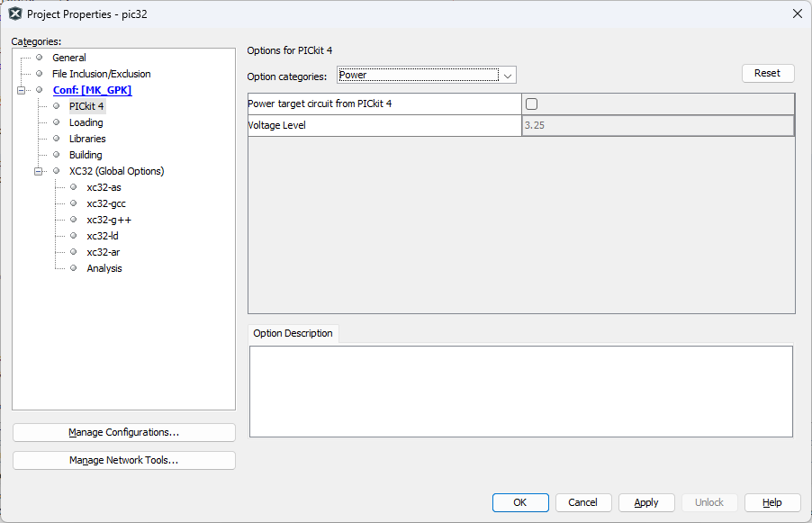
Task: Select the xc32-ld tree node
Action: [103, 236]
